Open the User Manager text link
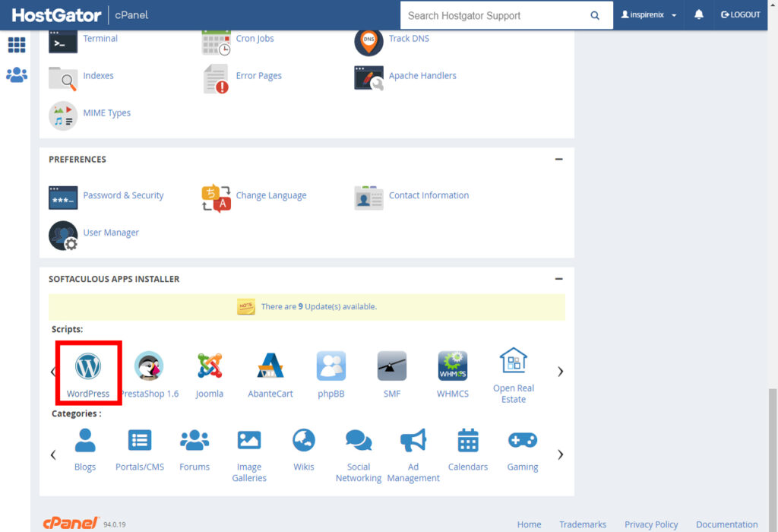This screenshot has width=778, height=532. coord(111,233)
